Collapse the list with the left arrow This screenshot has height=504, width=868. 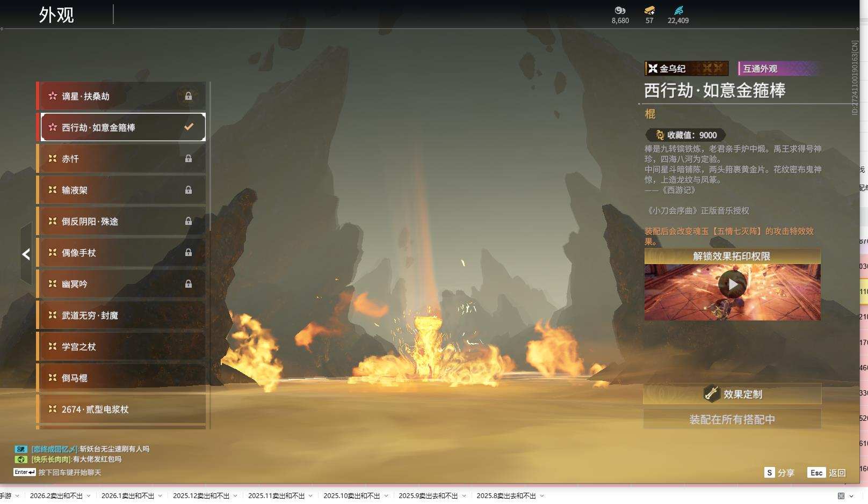26,254
